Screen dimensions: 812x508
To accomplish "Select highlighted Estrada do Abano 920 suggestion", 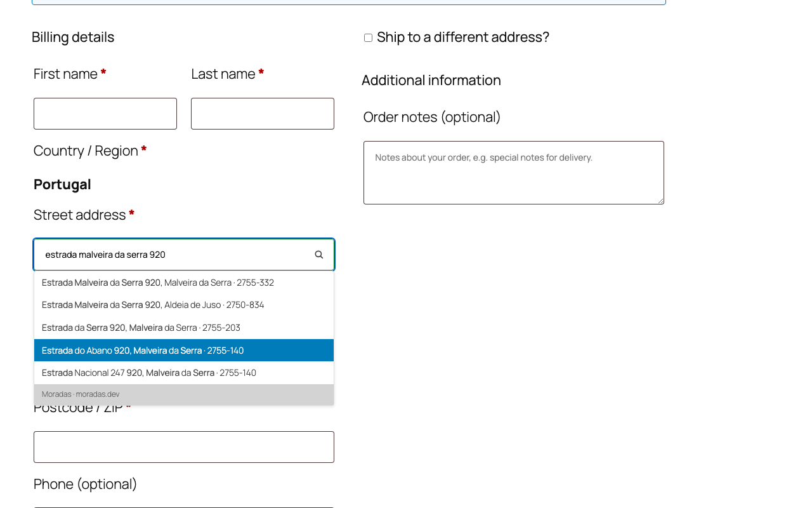I will pos(184,351).
